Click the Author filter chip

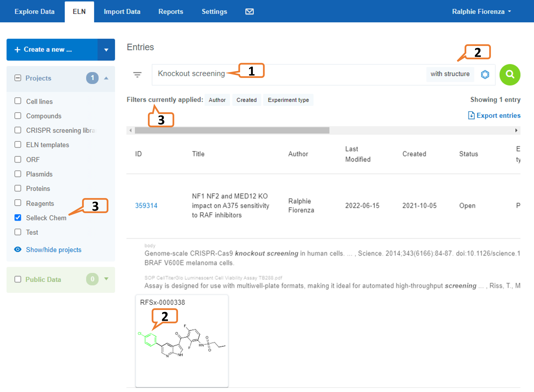(x=217, y=100)
